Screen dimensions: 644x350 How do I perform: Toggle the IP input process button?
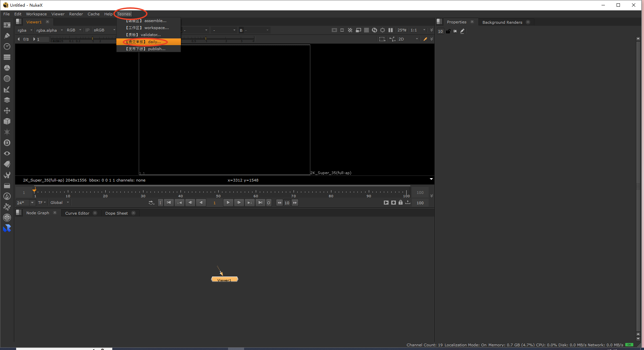click(87, 30)
